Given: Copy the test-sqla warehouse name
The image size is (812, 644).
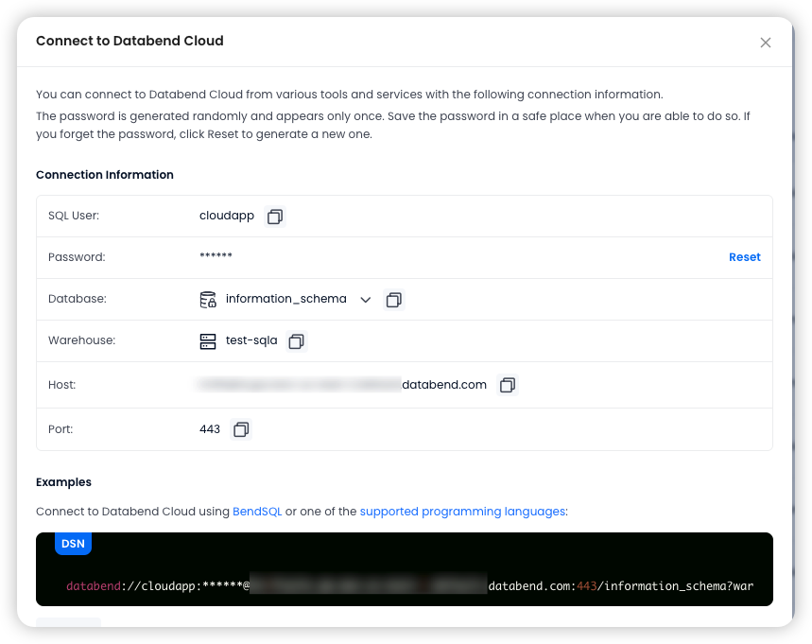Looking at the screenshot, I should pos(296,340).
